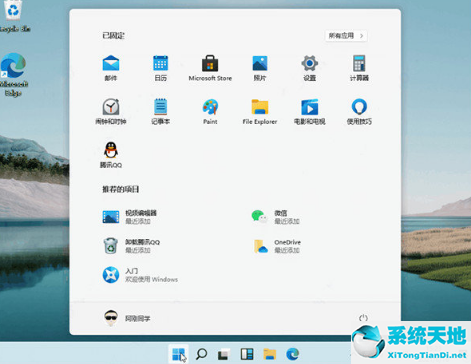Screen dimensions: 471x364
Task: Launch the Calculator (计算器) app
Action: pos(359,68)
